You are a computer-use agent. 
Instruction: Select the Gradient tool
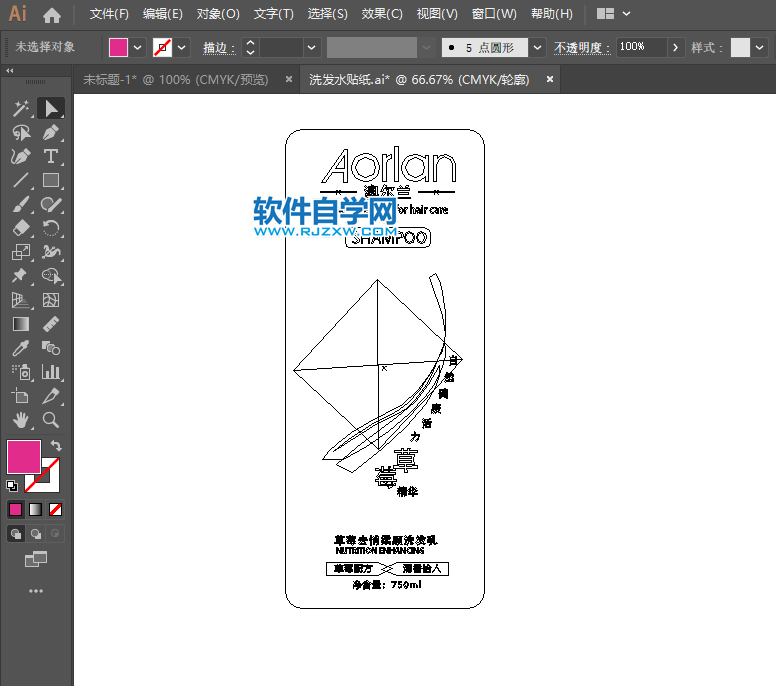click(21, 324)
